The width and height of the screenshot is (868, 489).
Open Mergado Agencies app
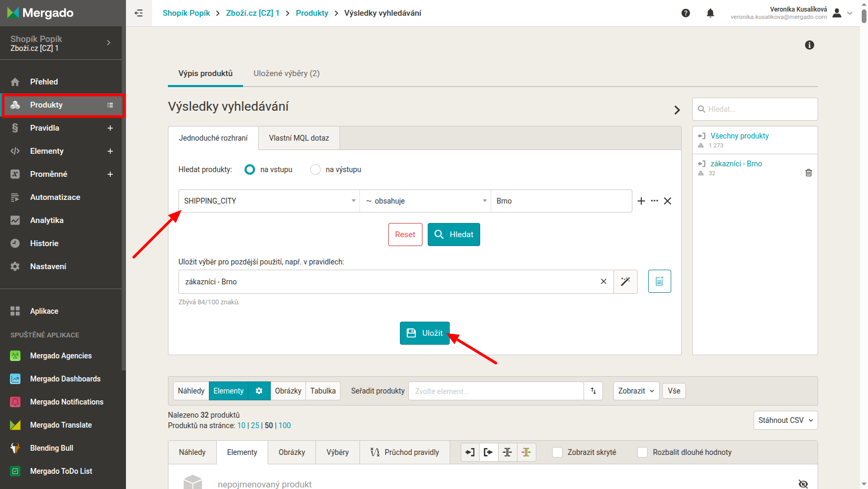(61, 356)
